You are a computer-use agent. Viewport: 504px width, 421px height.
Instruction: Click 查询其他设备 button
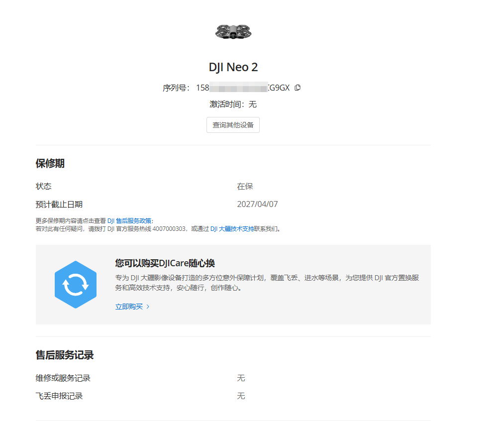233,125
